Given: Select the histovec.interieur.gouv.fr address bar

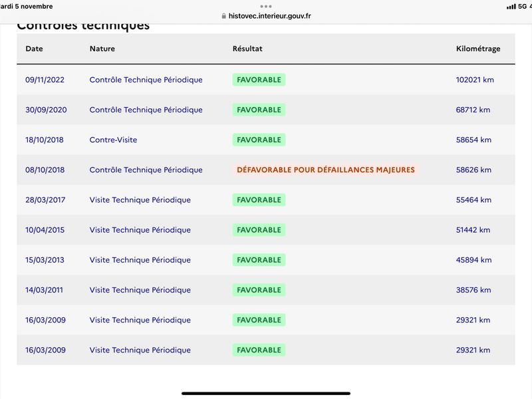Looking at the screenshot, I should click(266, 16).
